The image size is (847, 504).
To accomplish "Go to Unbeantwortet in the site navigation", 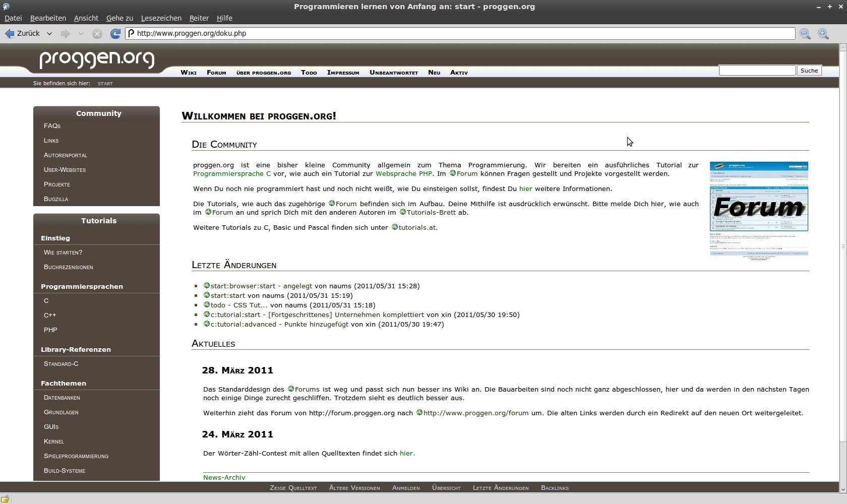I will tap(393, 73).
